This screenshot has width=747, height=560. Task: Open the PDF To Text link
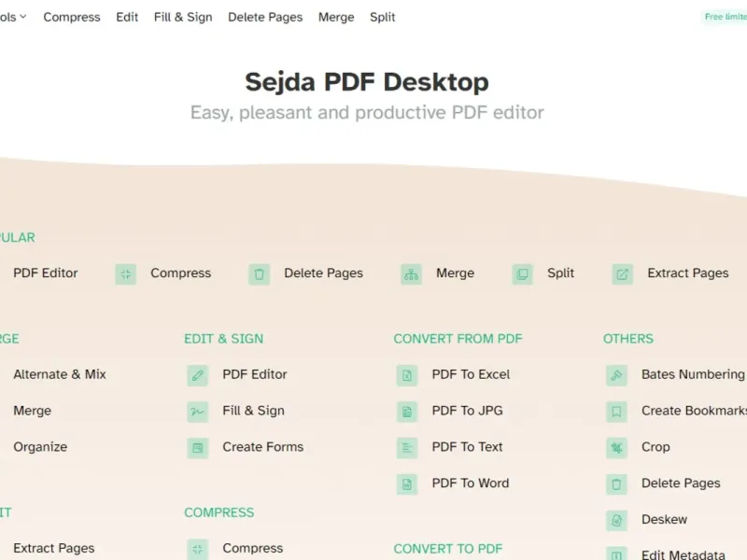tap(467, 447)
